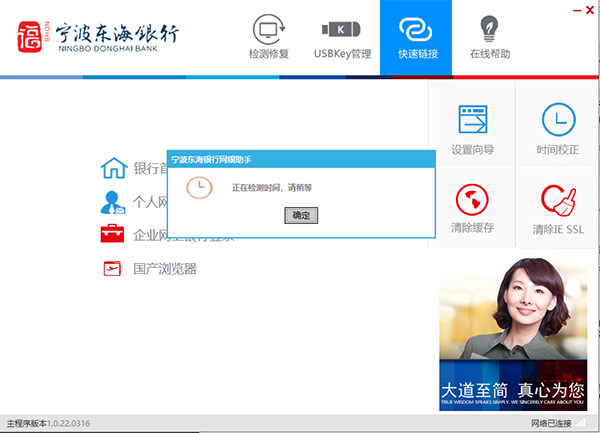
Task: Click the Ningbo Donghai Bank logo
Action: [x=98, y=36]
